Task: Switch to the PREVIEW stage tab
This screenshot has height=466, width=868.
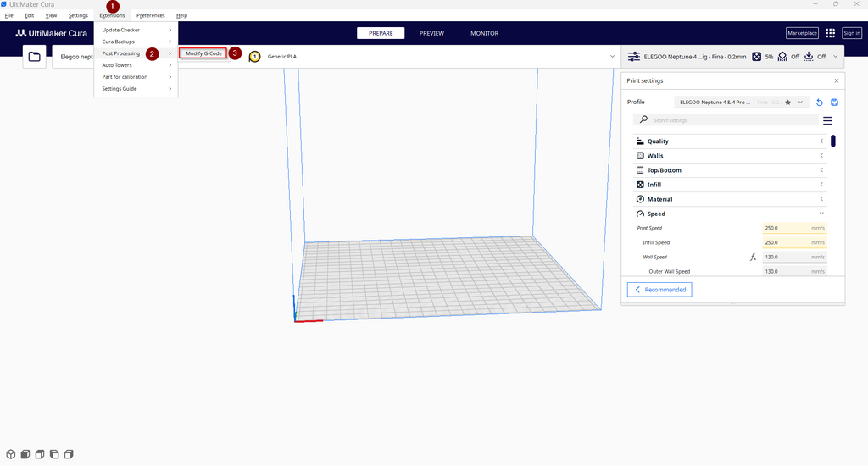Action: point(431,33)
